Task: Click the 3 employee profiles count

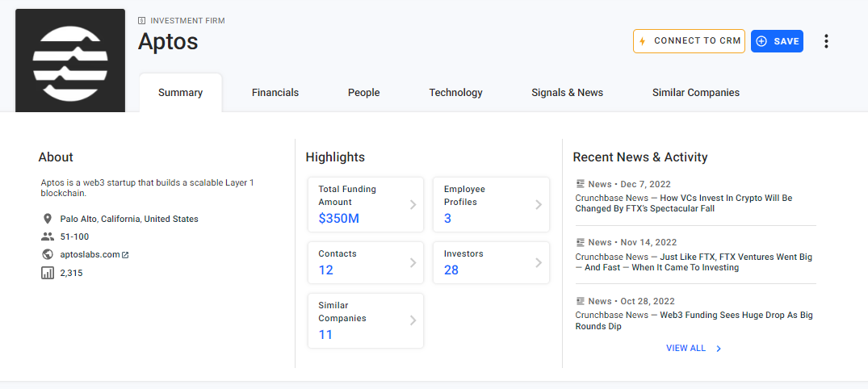Action: coord(447,219)
